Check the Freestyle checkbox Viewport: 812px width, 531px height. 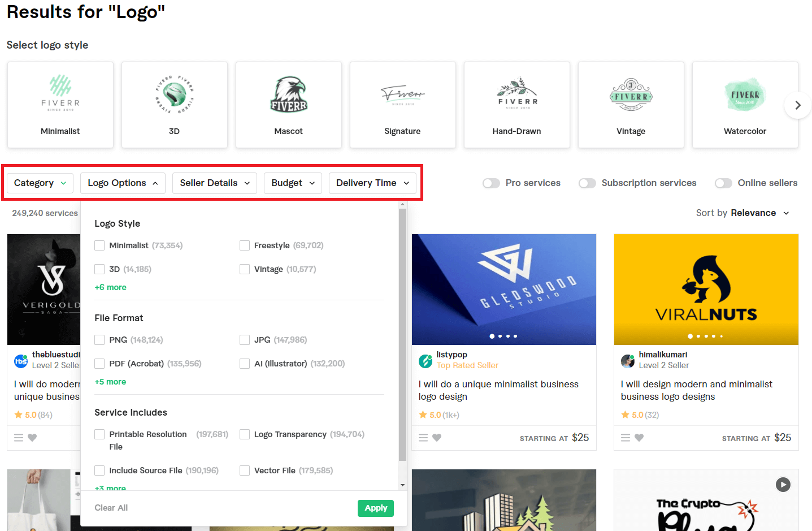click(x=245, y=245)
